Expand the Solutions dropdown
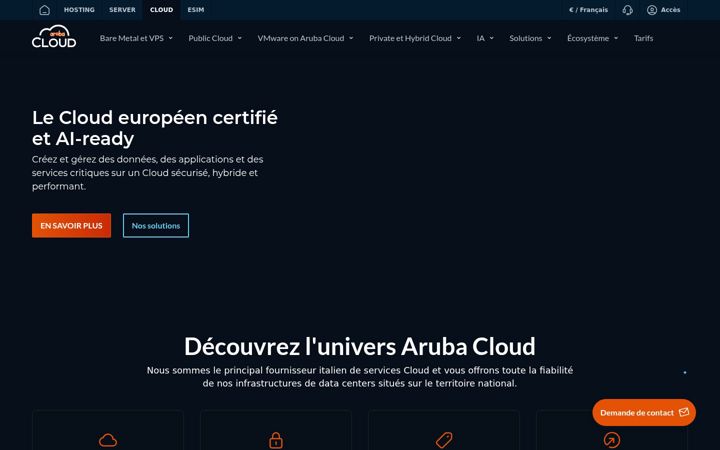 [530, 38]
